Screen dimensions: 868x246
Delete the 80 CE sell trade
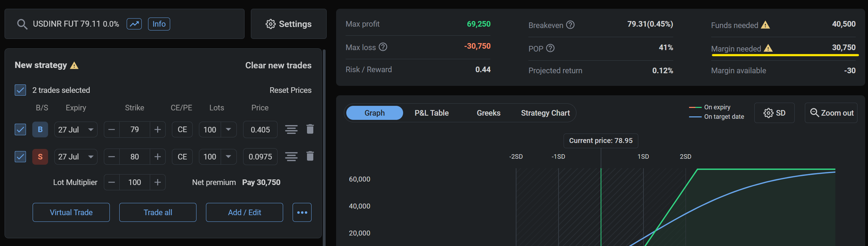coord(310,156)
